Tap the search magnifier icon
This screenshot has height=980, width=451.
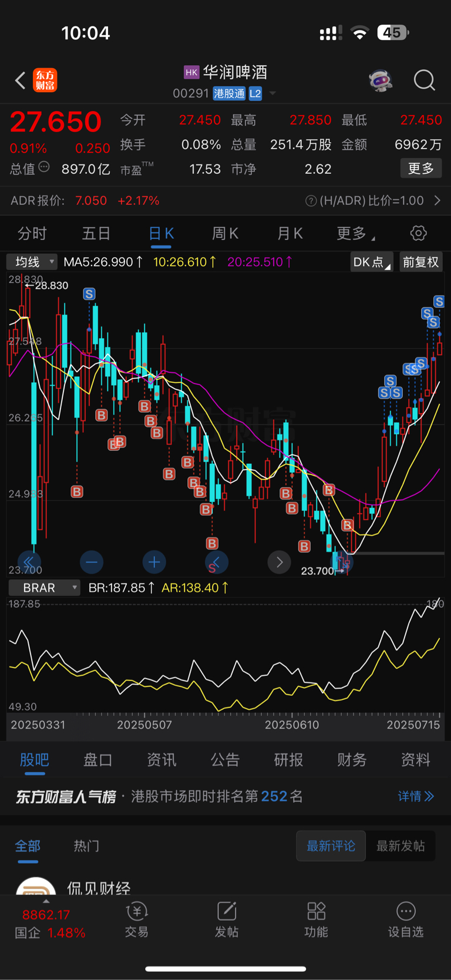click(424, 80)
